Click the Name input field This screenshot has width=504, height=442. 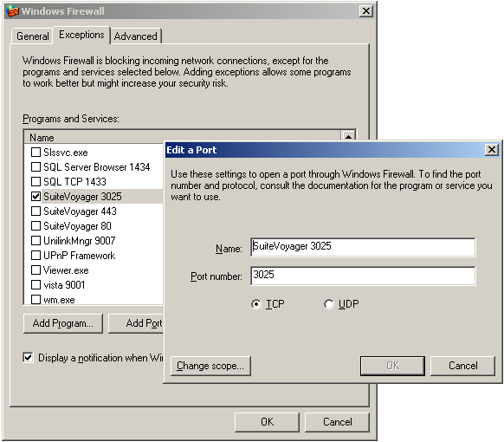[x=363, y=247]
